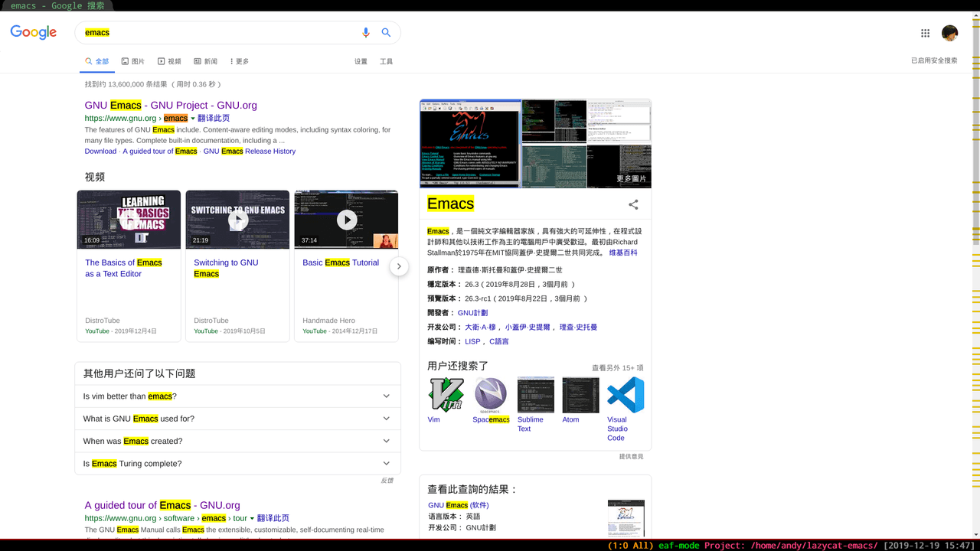Image resolution: width=980 pixels, height=551 pixels.
Task: Play the Basic Emacs Tutorial video
Action: (347, 220)
